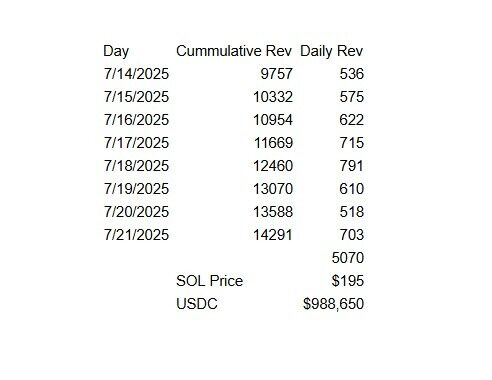Click the 7/21/2025 date cell
492x380 pixels.
[136, 235]
